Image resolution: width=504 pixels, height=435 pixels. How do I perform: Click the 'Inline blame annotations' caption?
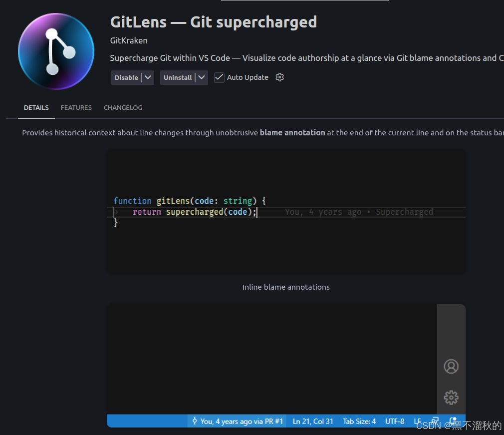pyautogui.click(x=286, y=287)
